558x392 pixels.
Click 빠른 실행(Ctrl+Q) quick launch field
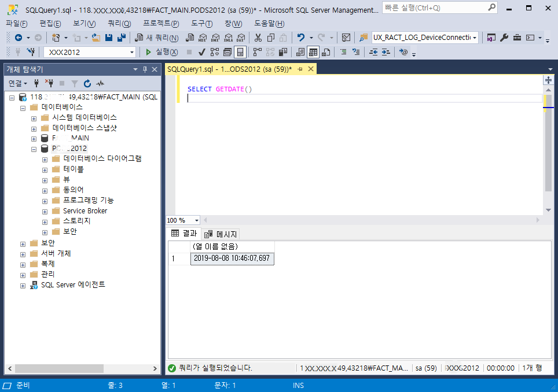pos(439,8)
